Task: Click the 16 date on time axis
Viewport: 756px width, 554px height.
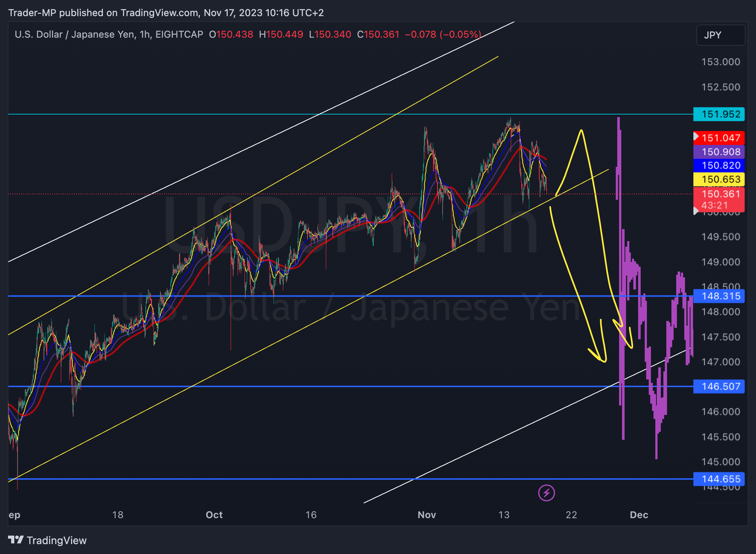Action: [x=311, y=515]
